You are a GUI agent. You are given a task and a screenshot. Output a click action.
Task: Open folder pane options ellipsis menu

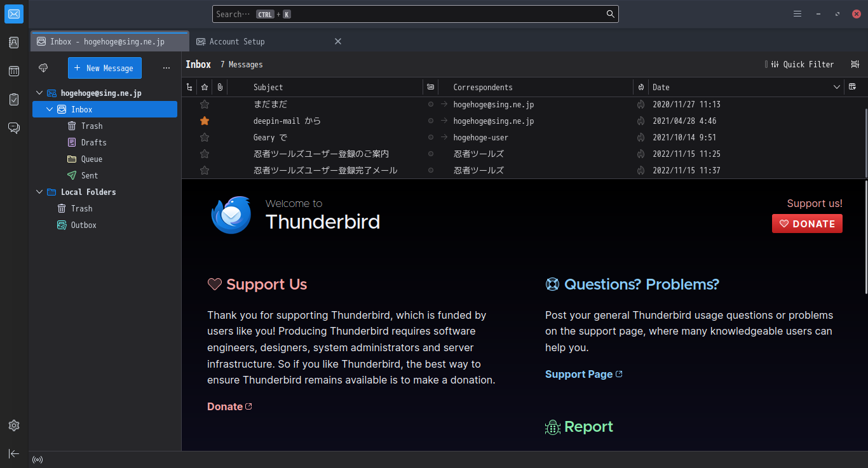pos(166,68)
